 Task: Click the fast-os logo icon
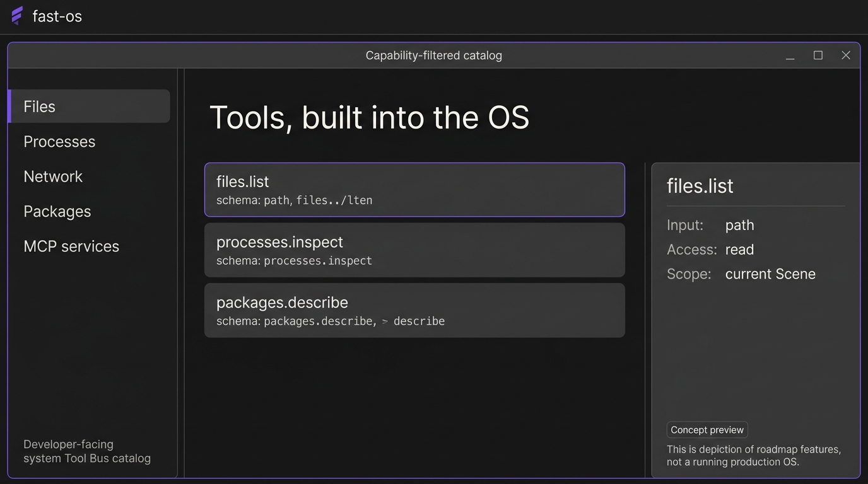pos(18,16)
